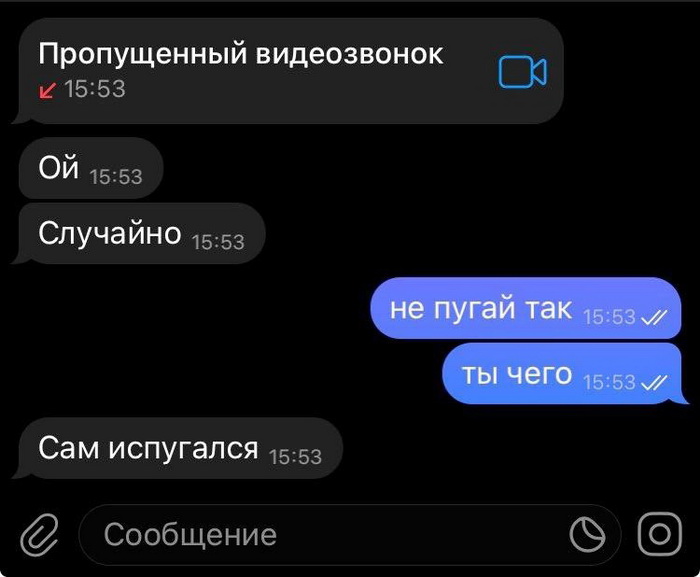Select the "Пропущенный видеозвонок" call bubble

pos(289,71)
